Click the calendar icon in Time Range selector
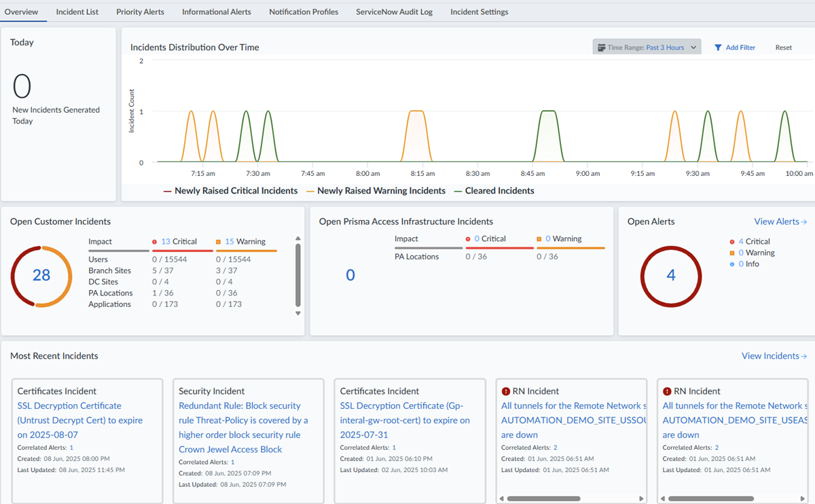 click(601, 48)
